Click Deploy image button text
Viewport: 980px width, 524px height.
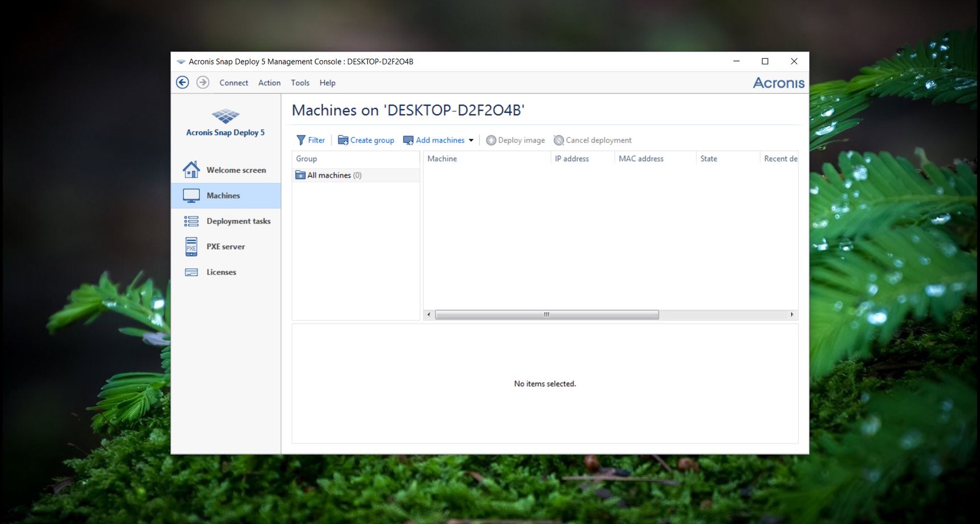click(x=521, y=140)
